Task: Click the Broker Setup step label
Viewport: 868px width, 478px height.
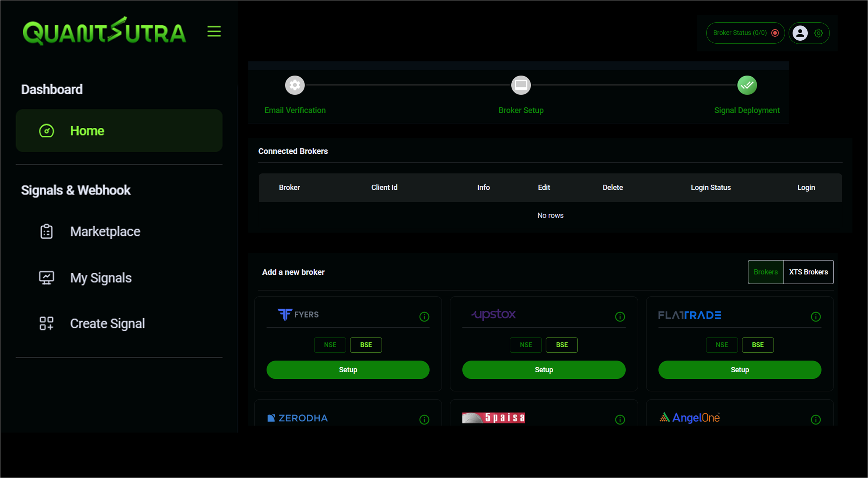Action: click(x=521, y=110)
